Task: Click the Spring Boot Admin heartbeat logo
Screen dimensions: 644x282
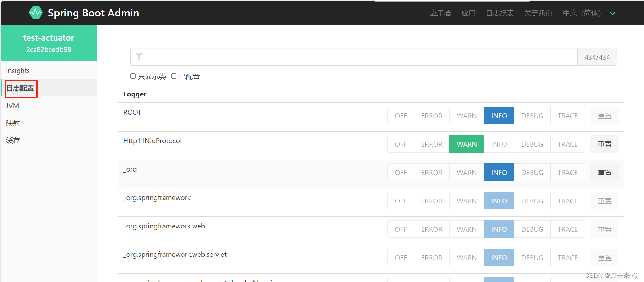Action: pos(36,13)
